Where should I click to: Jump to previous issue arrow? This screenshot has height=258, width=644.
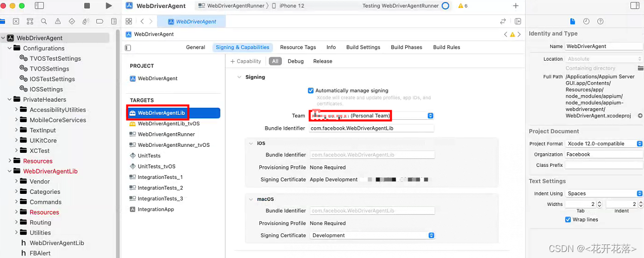506,35
